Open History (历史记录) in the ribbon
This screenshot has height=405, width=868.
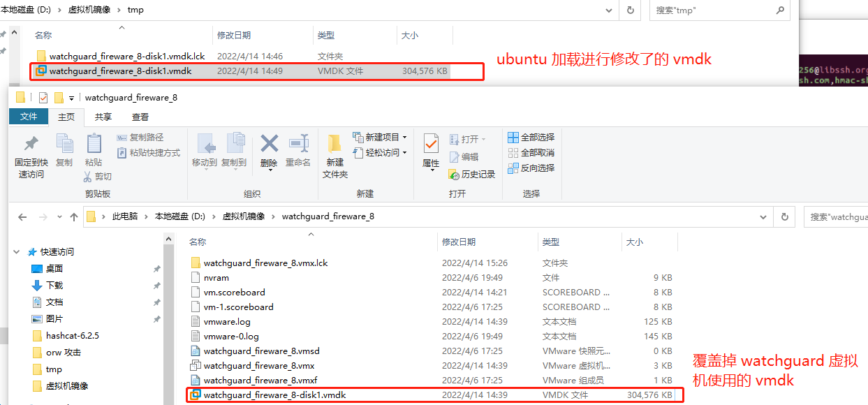click(472, 174)
